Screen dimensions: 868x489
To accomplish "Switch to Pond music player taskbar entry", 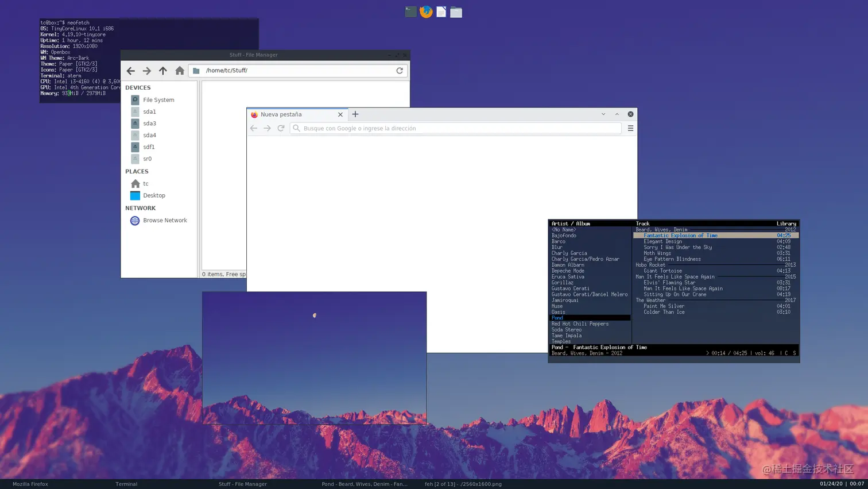I will pyautogui.click(x=365, y=484).
